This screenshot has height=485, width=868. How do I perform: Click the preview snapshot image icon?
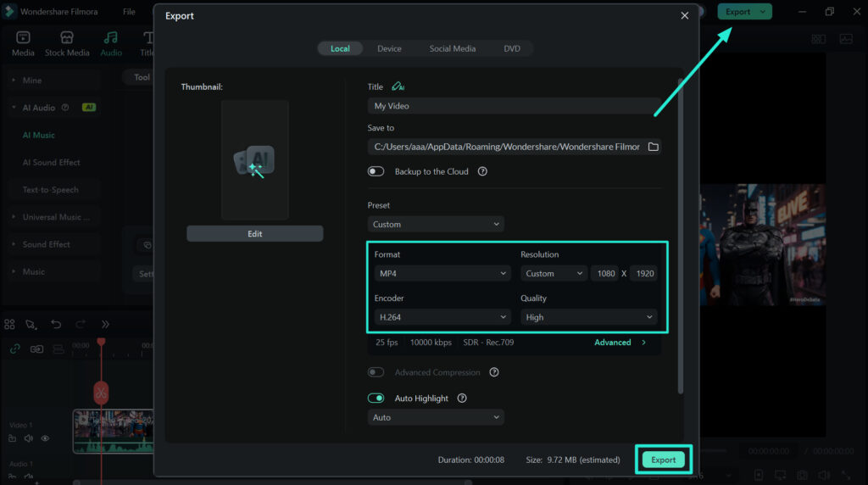click(x=846, y=39)
